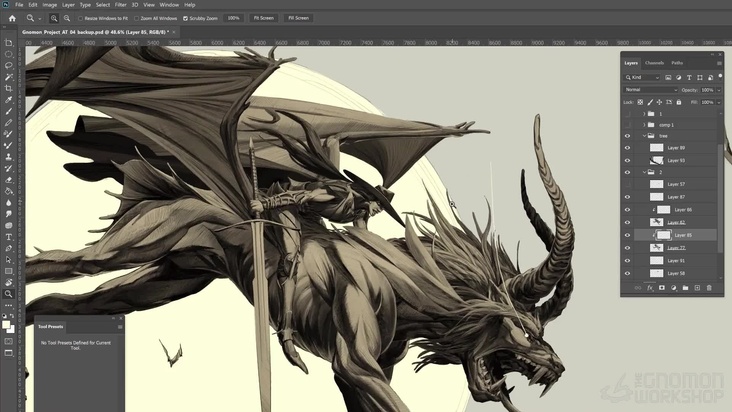
Task: Select the Elliptical Marquee tool
Action: coord(8,54)
